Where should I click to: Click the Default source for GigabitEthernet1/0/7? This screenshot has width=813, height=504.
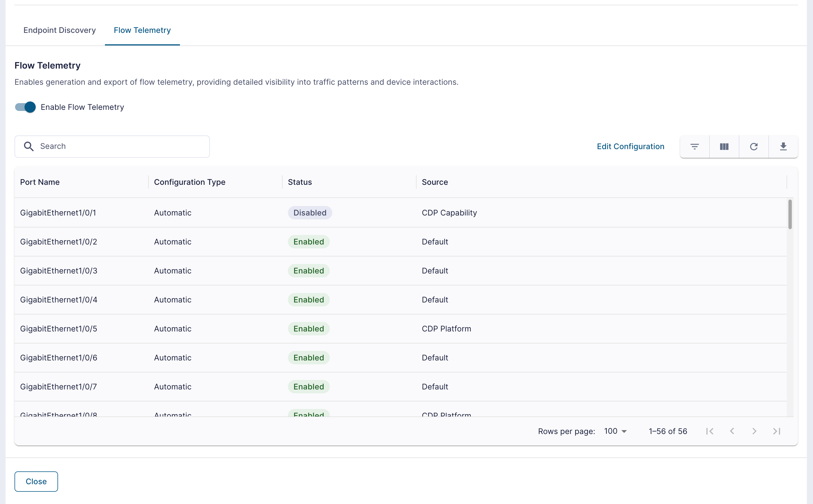tap(435, 387)
